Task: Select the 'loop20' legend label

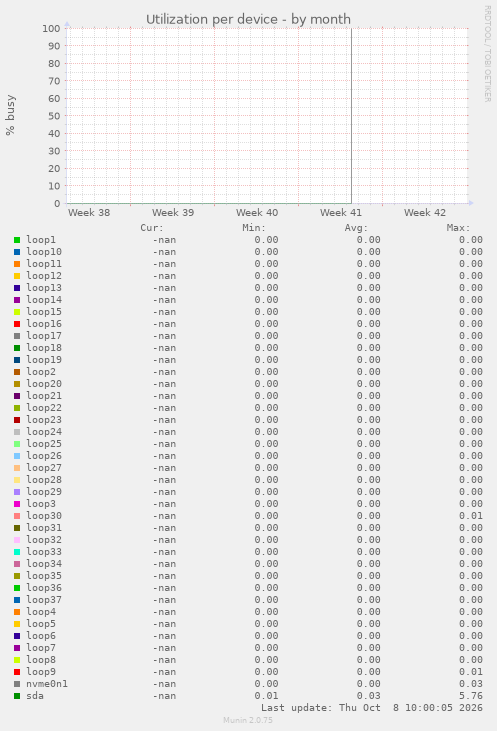Action: click(44, 384)
